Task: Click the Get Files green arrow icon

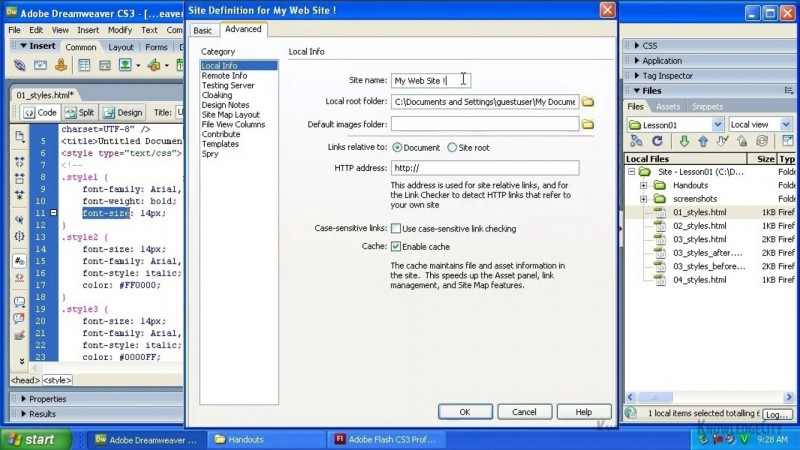Action: click(x=684, y=141)
